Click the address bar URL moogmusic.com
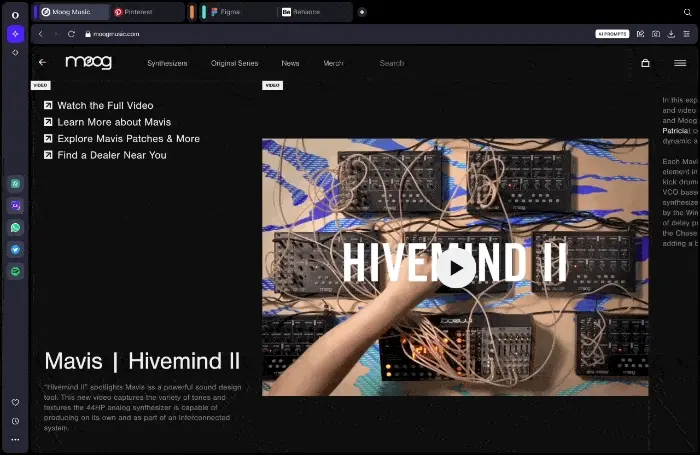This screenshot has height=455, width=700. click(116, 34)
